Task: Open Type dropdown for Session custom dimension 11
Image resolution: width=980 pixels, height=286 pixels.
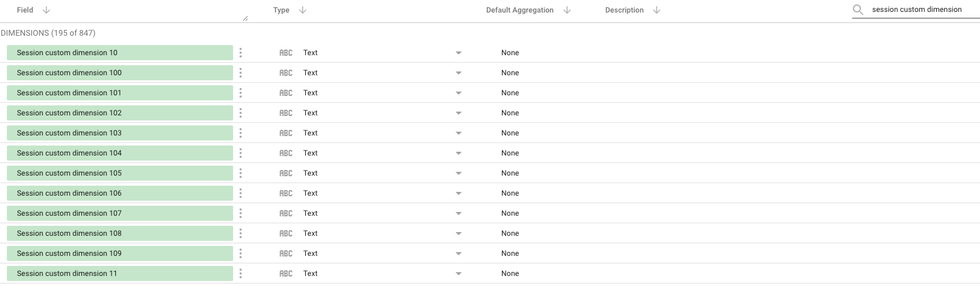Action: pos(459,273)
